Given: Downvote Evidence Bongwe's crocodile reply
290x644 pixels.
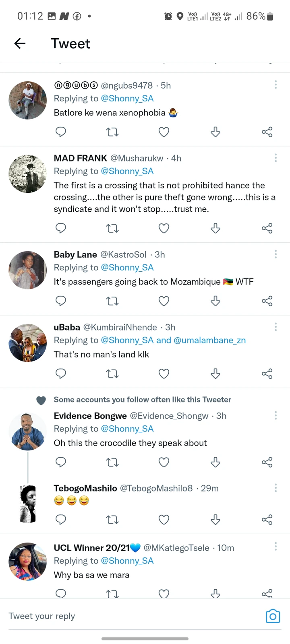Looking at the screenshot, I should coord(215,462).
